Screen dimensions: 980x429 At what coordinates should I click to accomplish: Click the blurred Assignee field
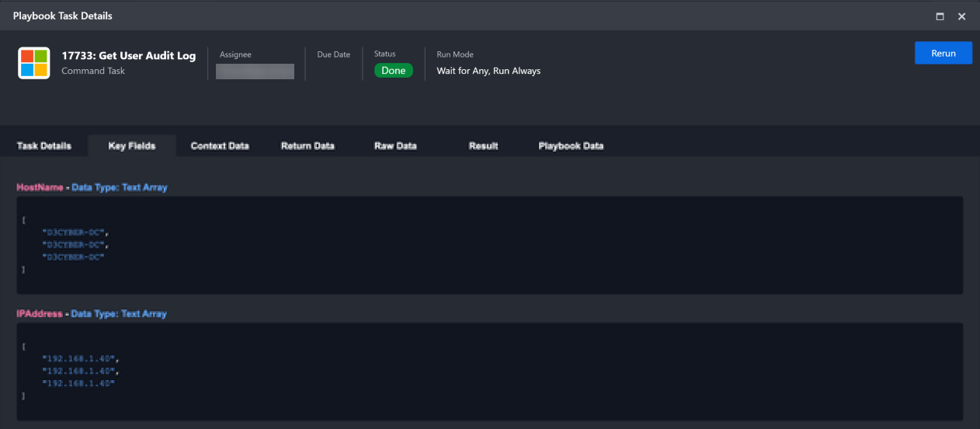pos(255,71)
